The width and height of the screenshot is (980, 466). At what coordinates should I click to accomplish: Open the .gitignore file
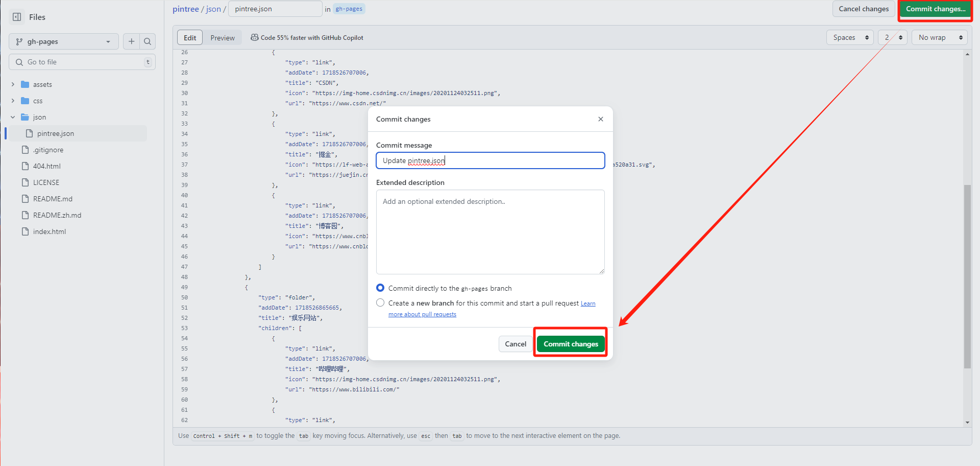click(x=48, y=150)
